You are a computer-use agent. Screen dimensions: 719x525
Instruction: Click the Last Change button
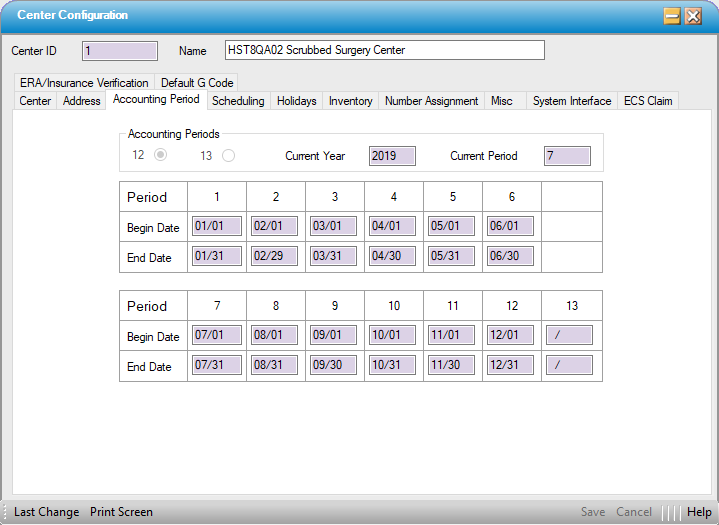pos(46,512)
